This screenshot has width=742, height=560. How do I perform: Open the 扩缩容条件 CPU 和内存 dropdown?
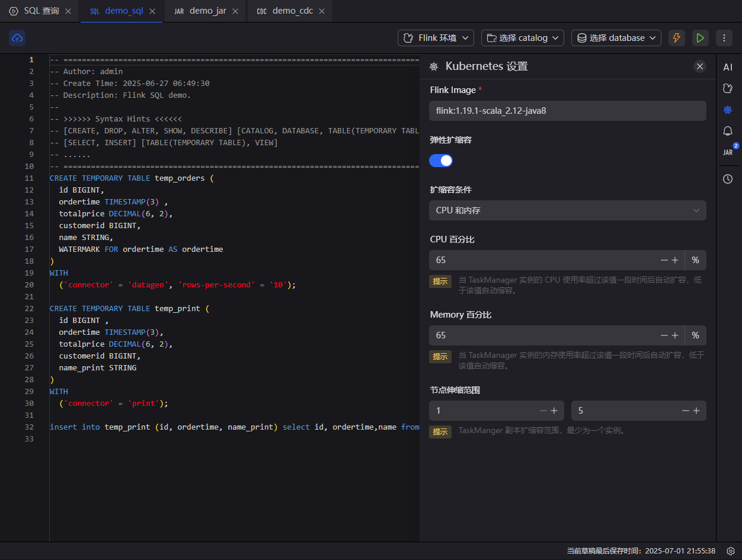click(x=567, y=210)
